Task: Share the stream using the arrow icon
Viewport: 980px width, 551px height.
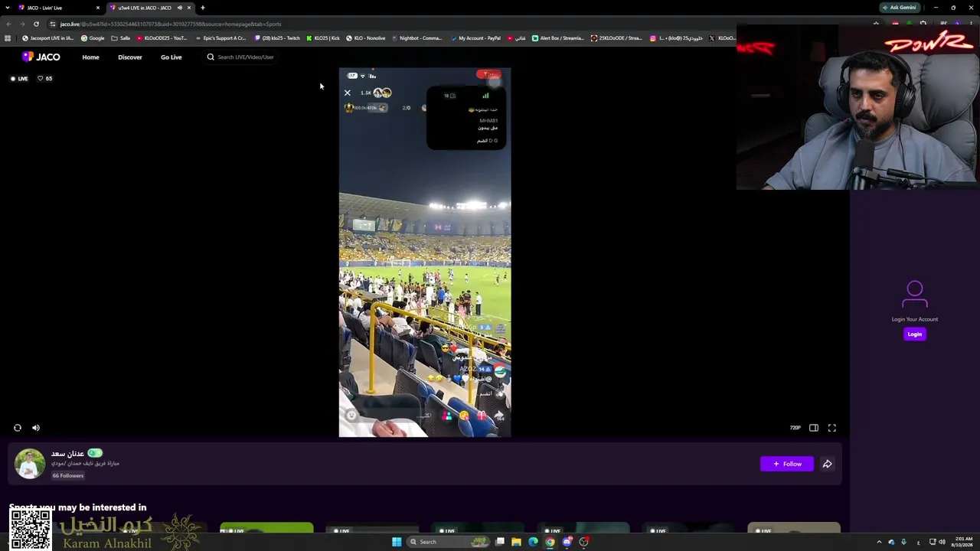Action: pyautogui.click(x=828, y=464)
